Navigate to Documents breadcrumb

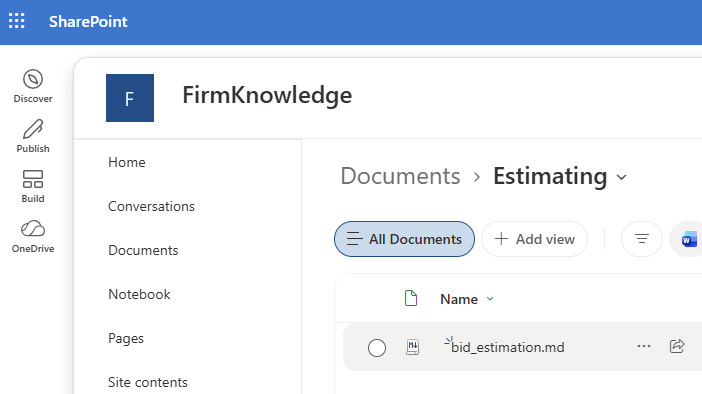tap(400, 176)
